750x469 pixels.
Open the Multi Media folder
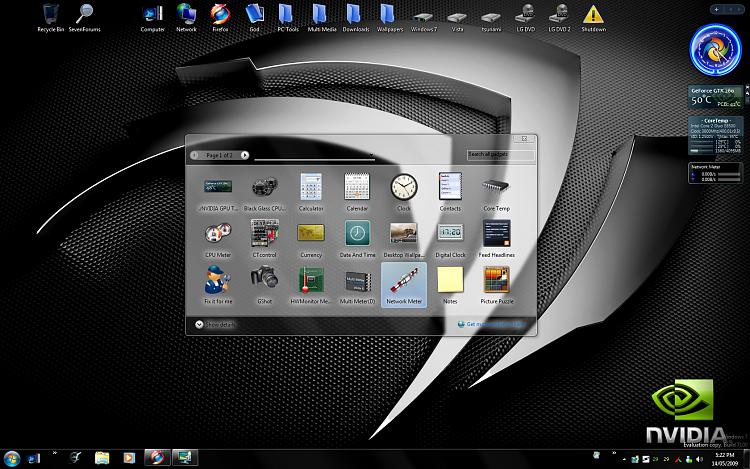tap(322, 18)
